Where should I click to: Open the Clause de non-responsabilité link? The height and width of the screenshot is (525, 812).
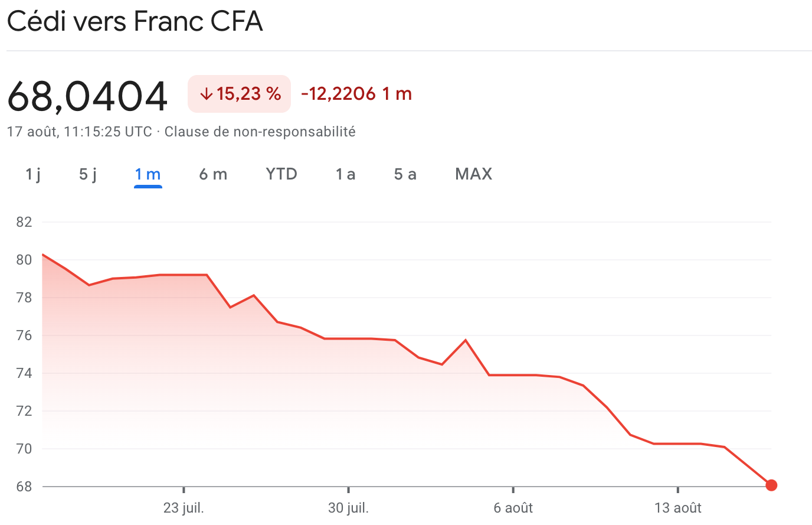pos(260,132)
